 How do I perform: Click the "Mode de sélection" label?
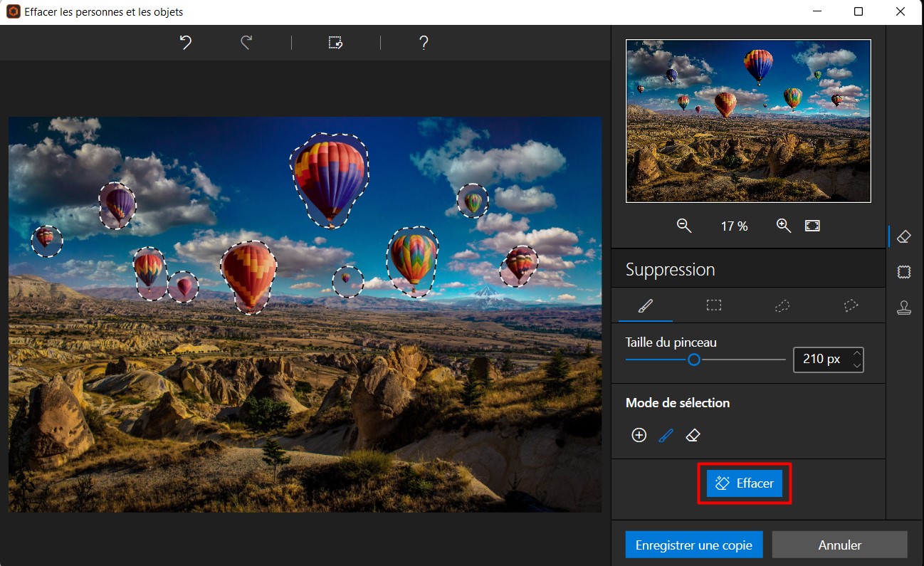678,403
